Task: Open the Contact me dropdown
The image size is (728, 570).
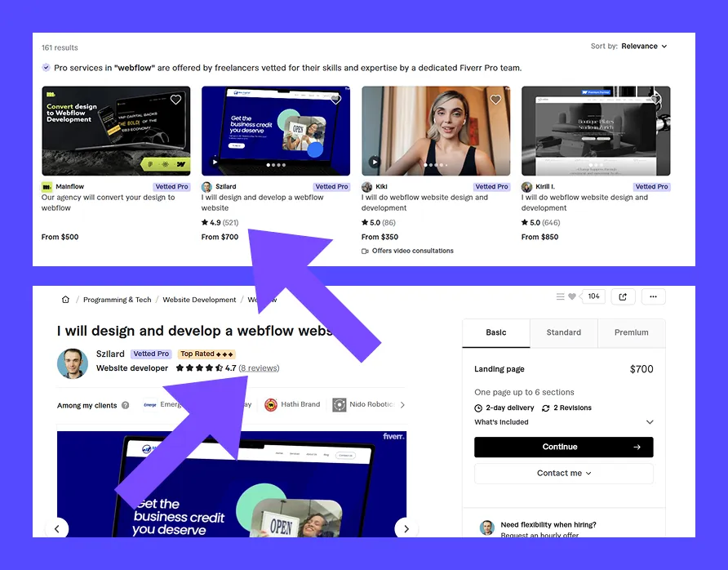Action: coord(564,474)
